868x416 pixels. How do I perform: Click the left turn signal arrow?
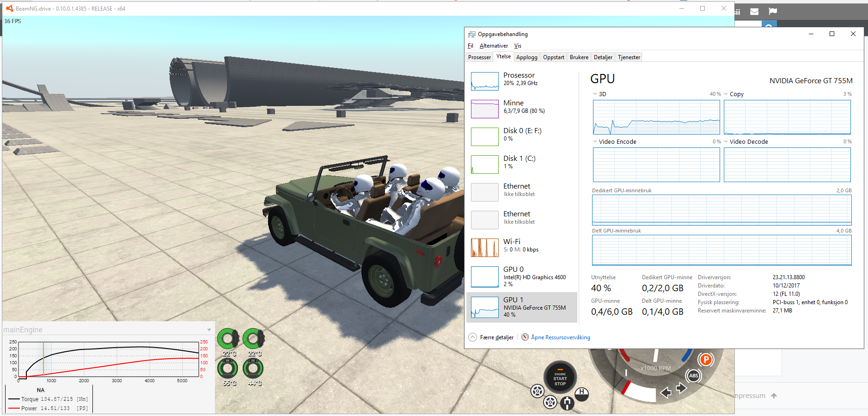click(666, 393)
